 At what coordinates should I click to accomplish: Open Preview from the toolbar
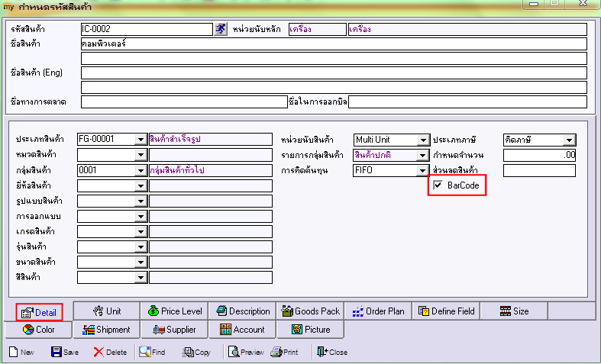pos(244,353)
